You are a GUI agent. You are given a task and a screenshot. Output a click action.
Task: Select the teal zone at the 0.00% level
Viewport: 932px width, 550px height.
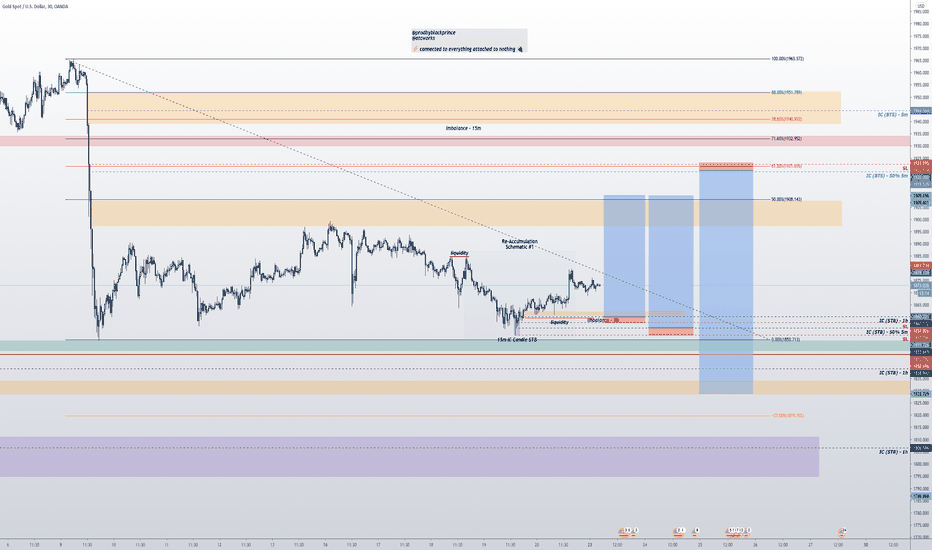[x=455, y=345]
